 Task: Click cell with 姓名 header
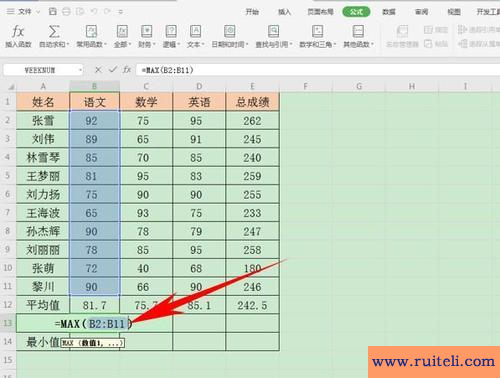(43, 102)
